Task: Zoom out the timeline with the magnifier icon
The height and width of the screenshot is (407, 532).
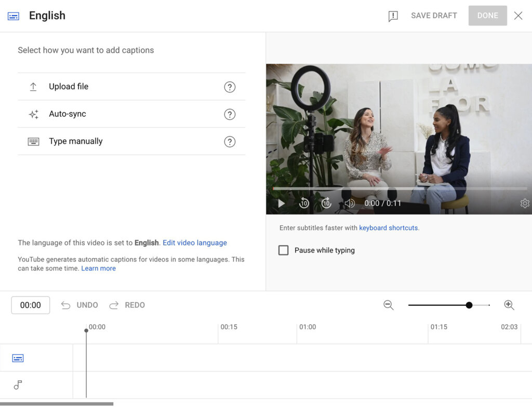Action: click(x=389, y=305)
